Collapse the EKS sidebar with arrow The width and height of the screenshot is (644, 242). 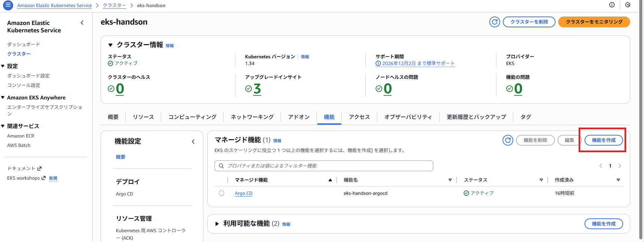[x=82, y=23]
